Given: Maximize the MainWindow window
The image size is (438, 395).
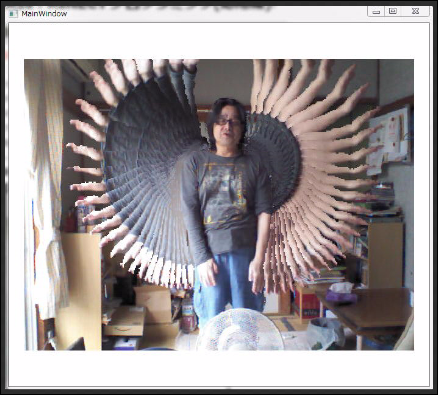Looking at the screenshot, I should [x=393, y=11].
